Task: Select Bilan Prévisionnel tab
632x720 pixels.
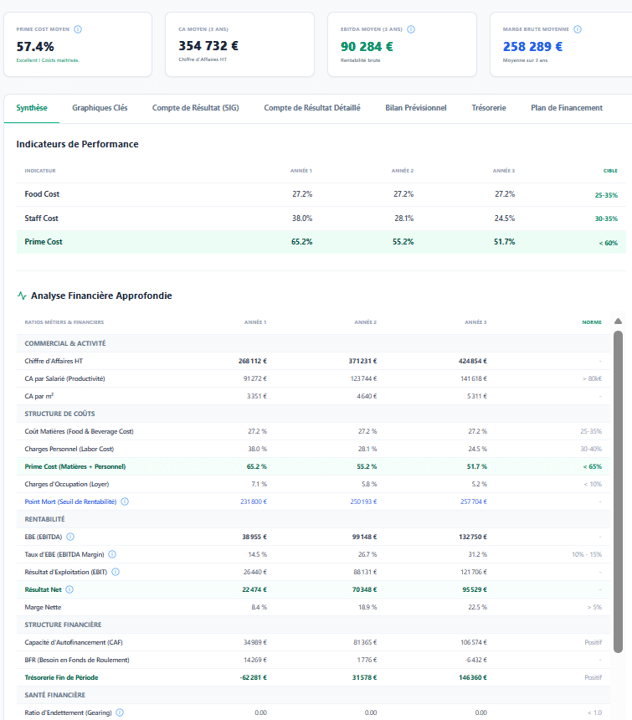Action: pyautogui.click(x=416, y=108)
